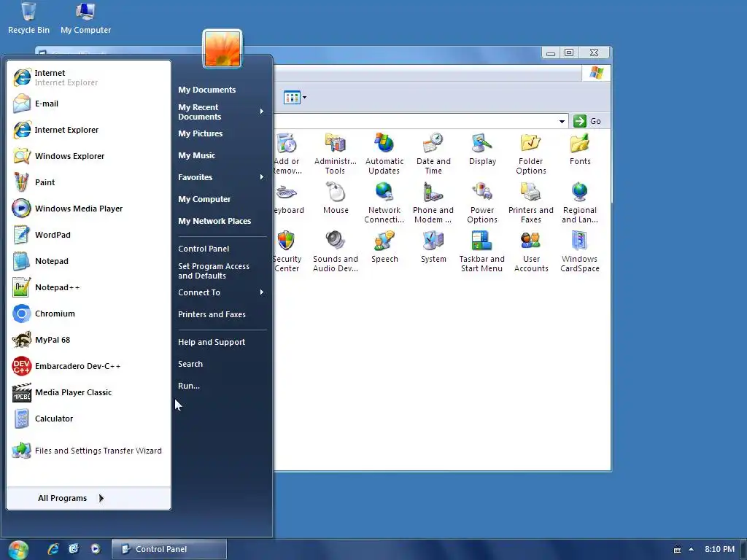This screenshot has height=560, width=747.
Task: Select Printers and Faxes in start menu
Action: (x=221, y=314)
